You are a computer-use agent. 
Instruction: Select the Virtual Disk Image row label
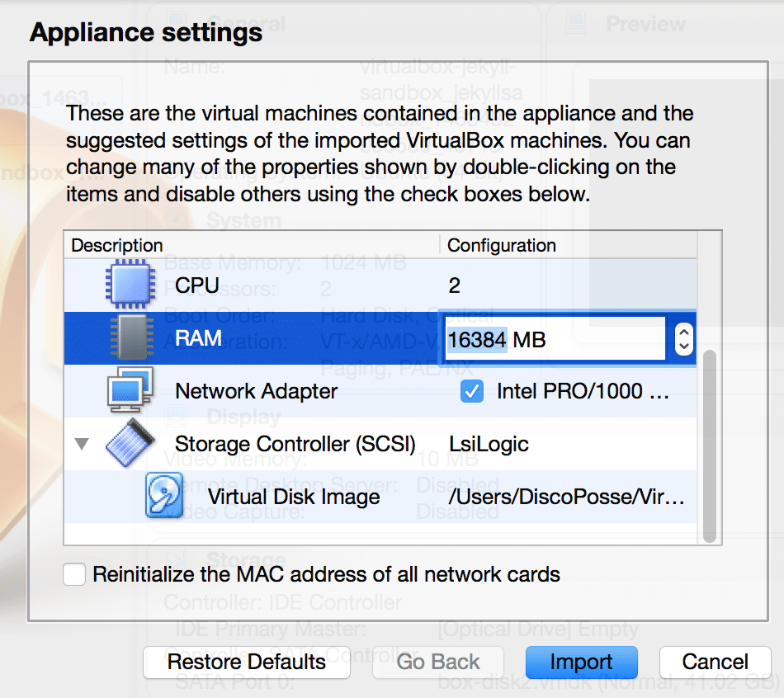(x=293, y=497)
